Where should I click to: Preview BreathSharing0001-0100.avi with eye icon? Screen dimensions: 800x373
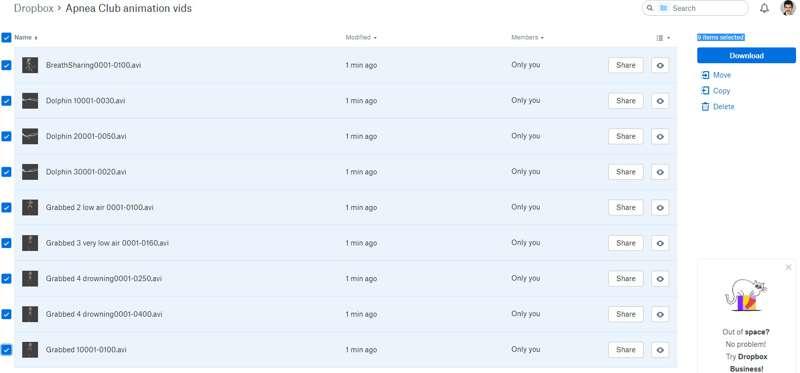(x=660, y=65)
